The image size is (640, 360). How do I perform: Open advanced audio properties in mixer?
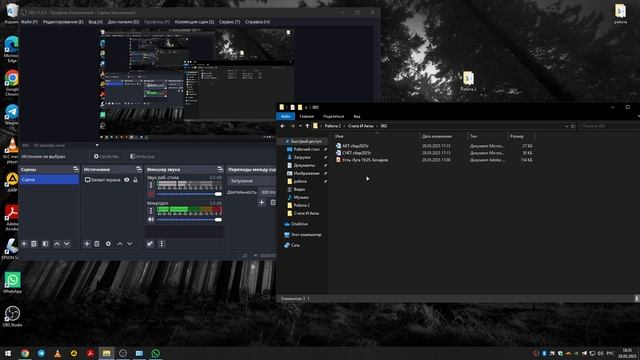pos(150,244)
